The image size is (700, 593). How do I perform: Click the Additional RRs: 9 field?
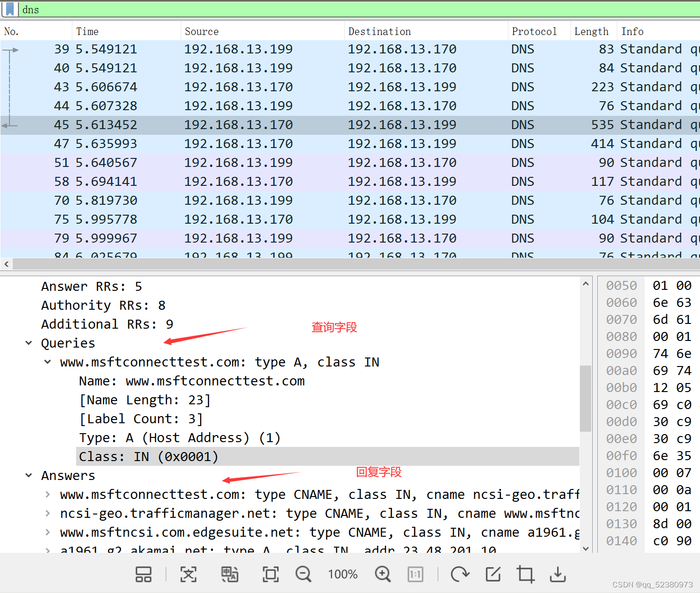tap(107, 324)
